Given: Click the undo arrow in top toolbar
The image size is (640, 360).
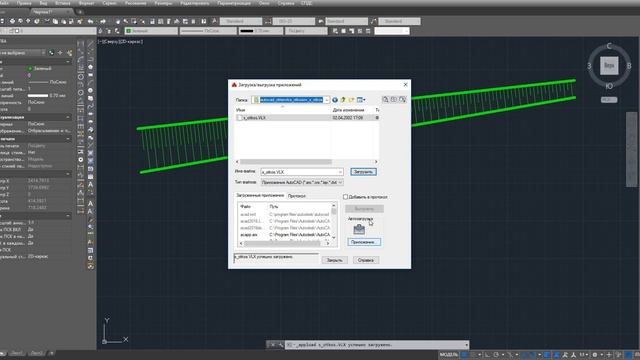Looking at the screenshot, I should click(x=90, y=21).
